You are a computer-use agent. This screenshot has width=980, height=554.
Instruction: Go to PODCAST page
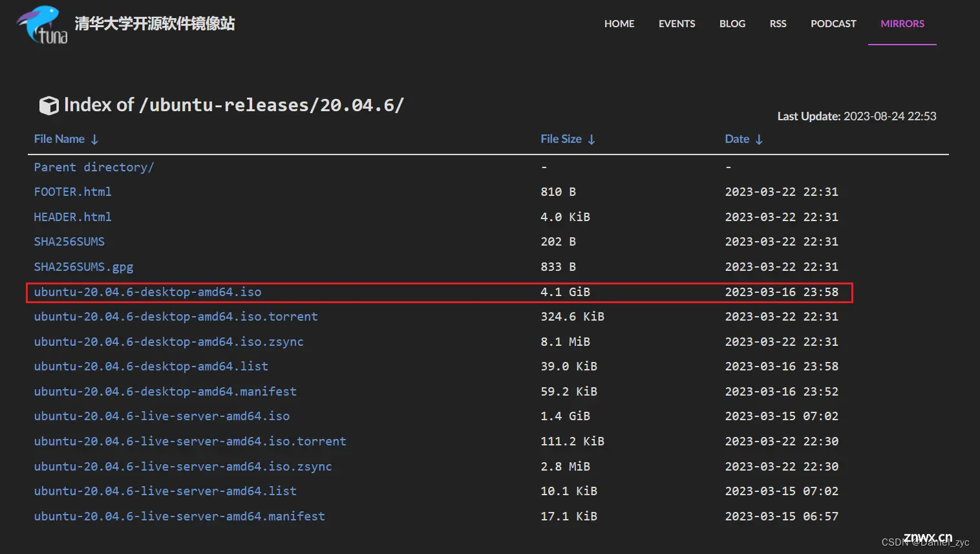[x=833, y=23]
